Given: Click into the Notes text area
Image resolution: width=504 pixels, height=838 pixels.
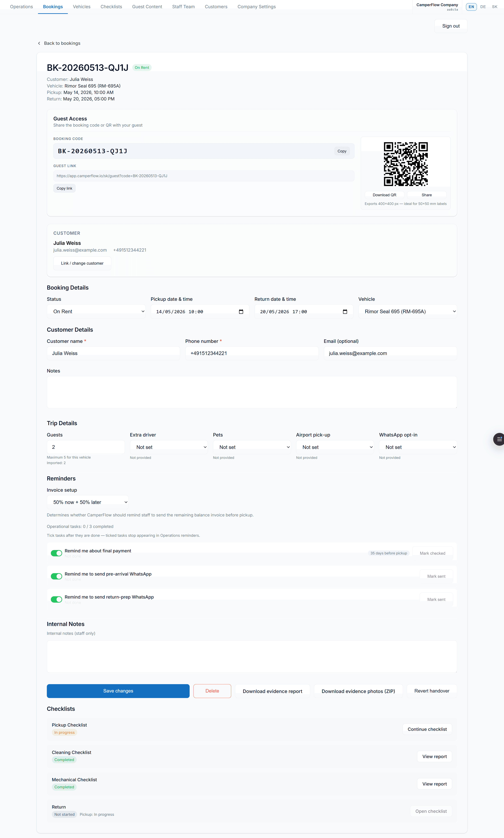Looking at the screenshot, I should point(252,392).
